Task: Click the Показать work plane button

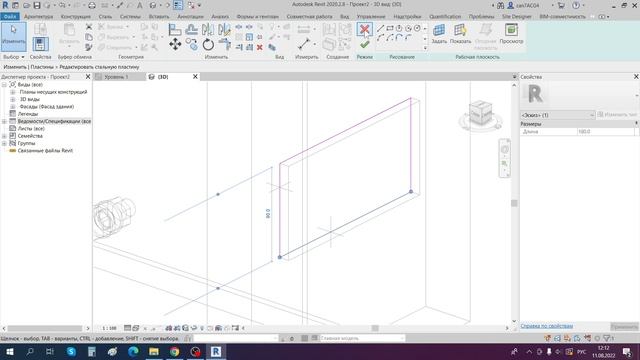Action: pyautogui.click(x=460, y=33)
